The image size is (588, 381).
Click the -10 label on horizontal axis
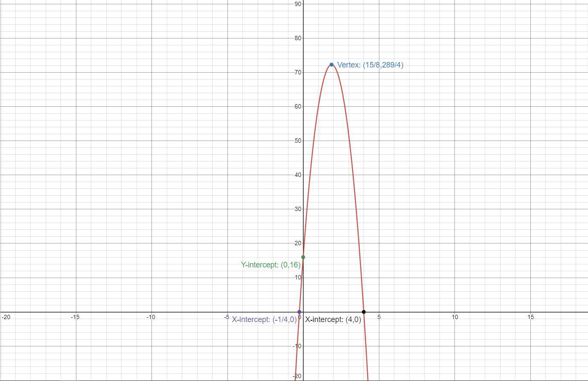pyautogui.click(x=151, y=317)
